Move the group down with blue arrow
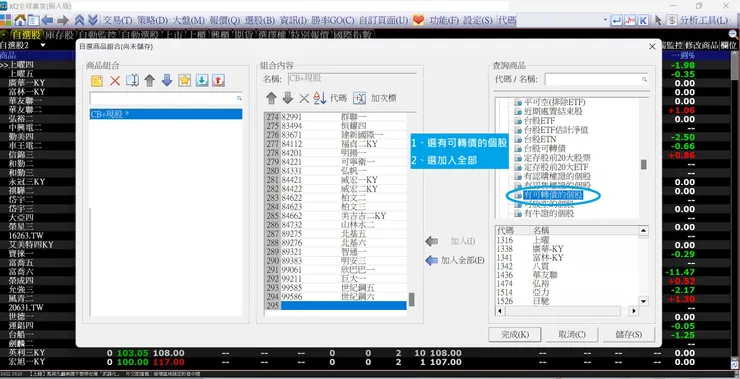The image size is (740, 379). pyautogui.click(x=167, y=81)
